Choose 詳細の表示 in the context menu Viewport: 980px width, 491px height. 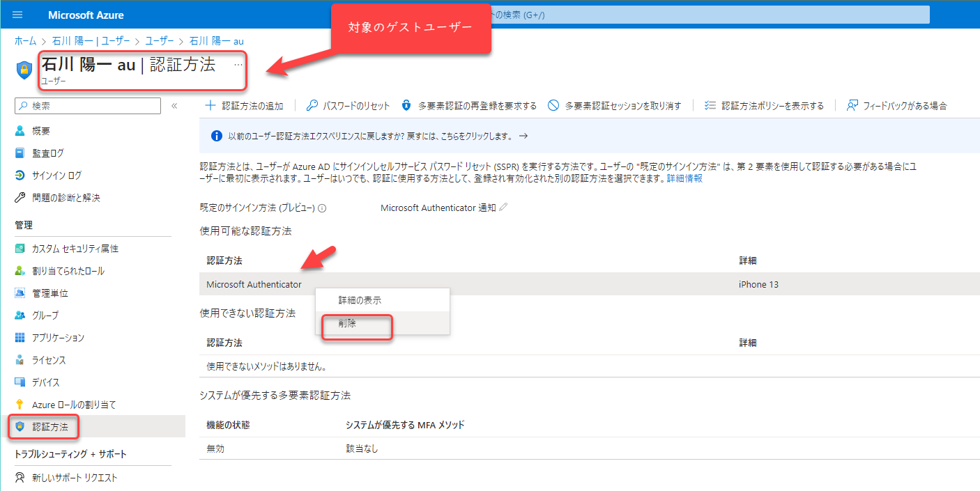click(383, 300)
